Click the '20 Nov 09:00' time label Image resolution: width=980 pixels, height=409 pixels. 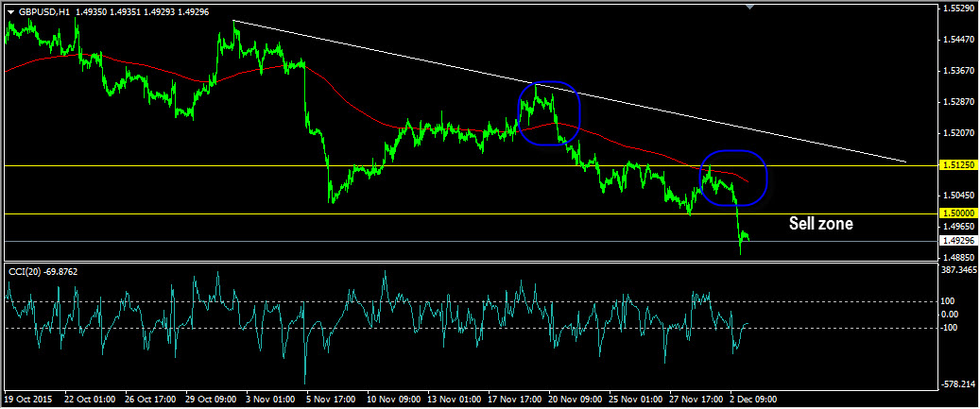pos(576,399)
